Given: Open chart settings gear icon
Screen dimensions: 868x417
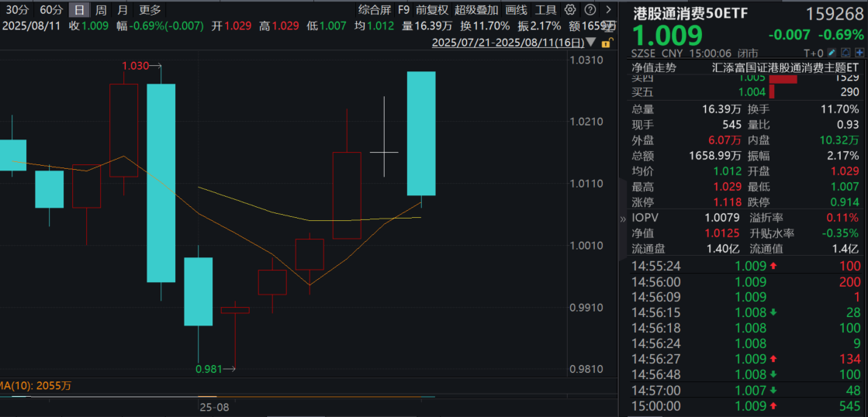Looking at the screenshot, I should click(570, 10).
